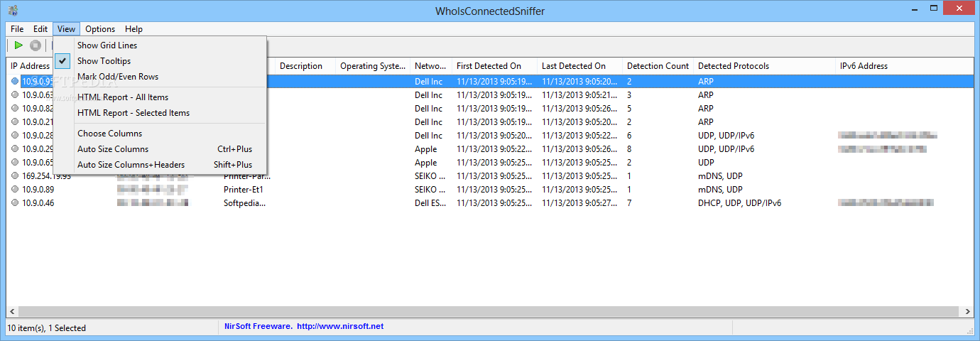This screenshot has width=980, height=341.
Task: Click the gray status icon of 10.9.0.63
Action: pyautogui.click(x=15, y=95)
